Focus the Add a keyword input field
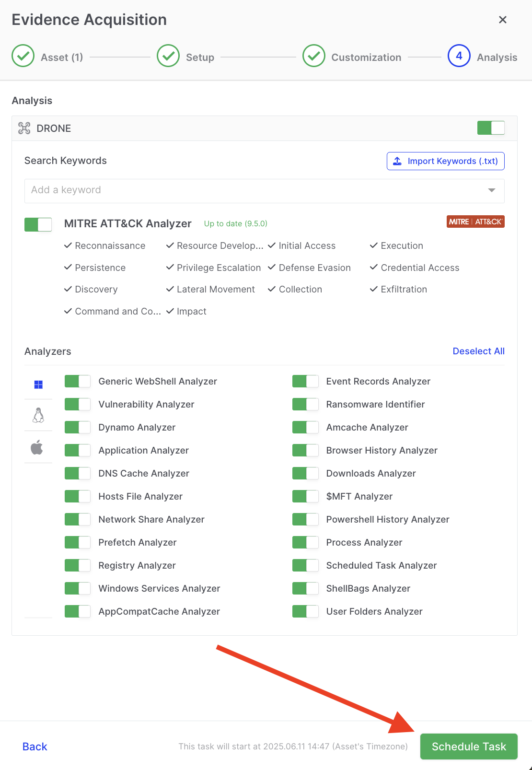532x770 pixels. pyautogui.click(x=254, y=190)
